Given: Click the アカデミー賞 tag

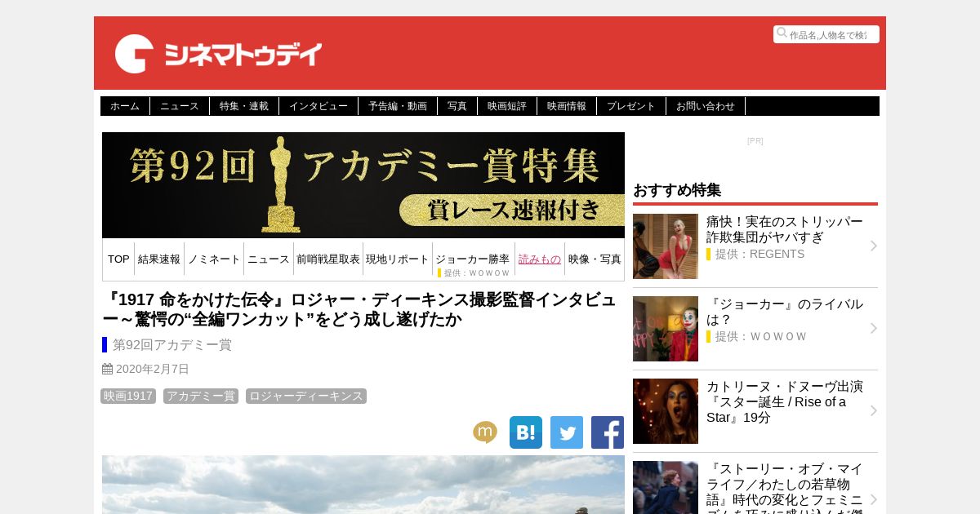Looking at the screenshot, I should pyautogui.click(x=201, y=396).
